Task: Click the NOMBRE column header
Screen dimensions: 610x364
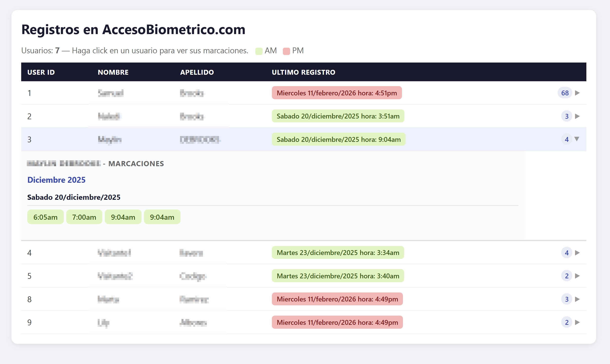Action: (x=113, y=72)
